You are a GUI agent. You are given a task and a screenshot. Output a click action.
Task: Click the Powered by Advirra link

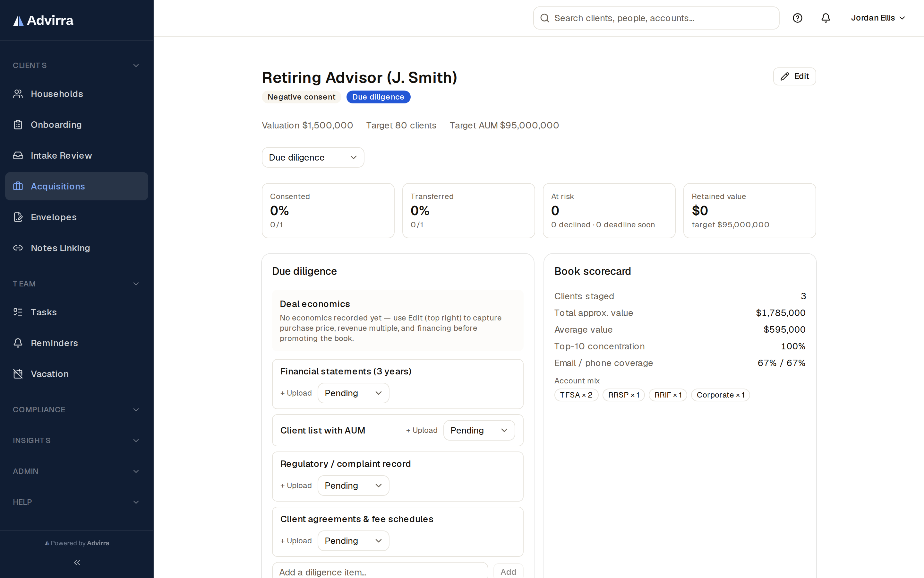(77, 543)
